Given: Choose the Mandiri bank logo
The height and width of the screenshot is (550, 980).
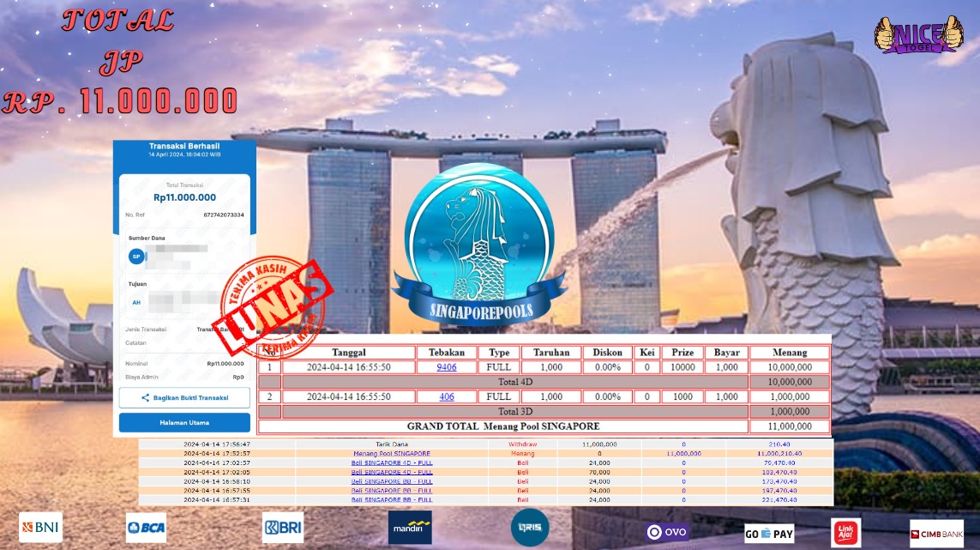Looking at the screenshot, I should pos(410,528).
